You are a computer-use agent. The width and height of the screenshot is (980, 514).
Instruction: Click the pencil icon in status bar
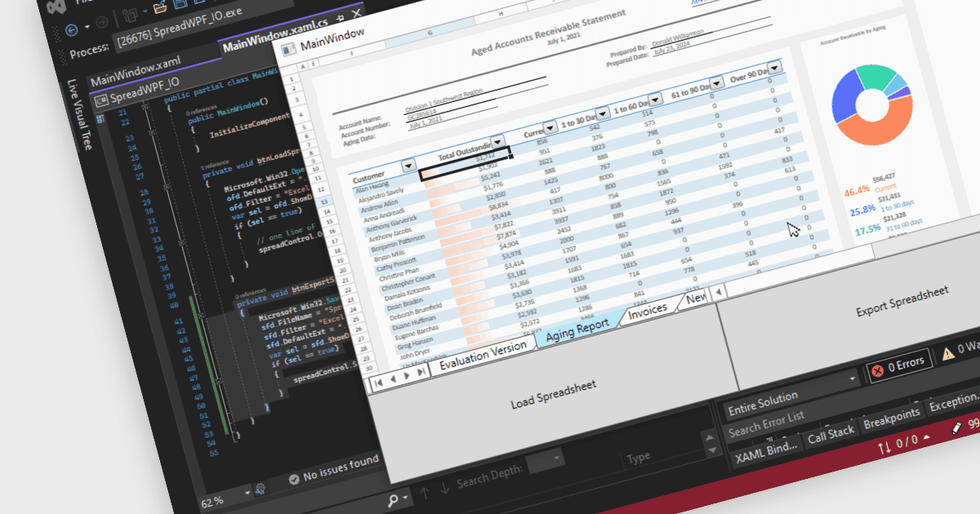pos(956,428)
